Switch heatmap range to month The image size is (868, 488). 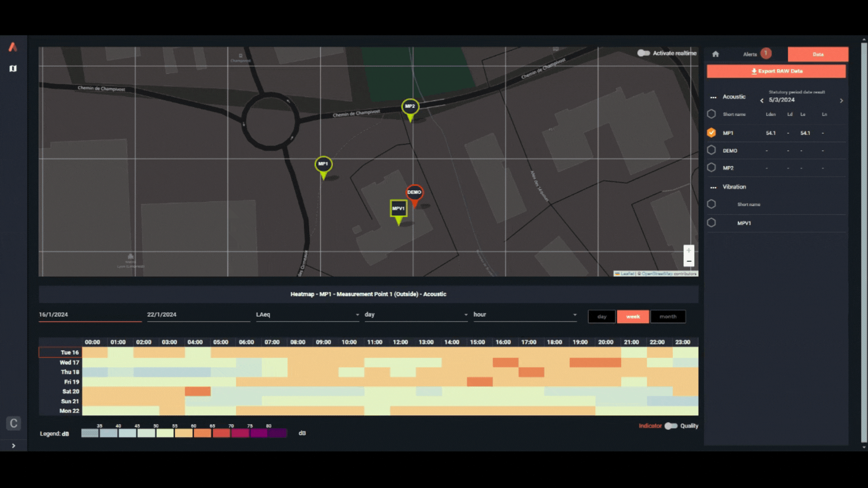(x=668, y=317)
